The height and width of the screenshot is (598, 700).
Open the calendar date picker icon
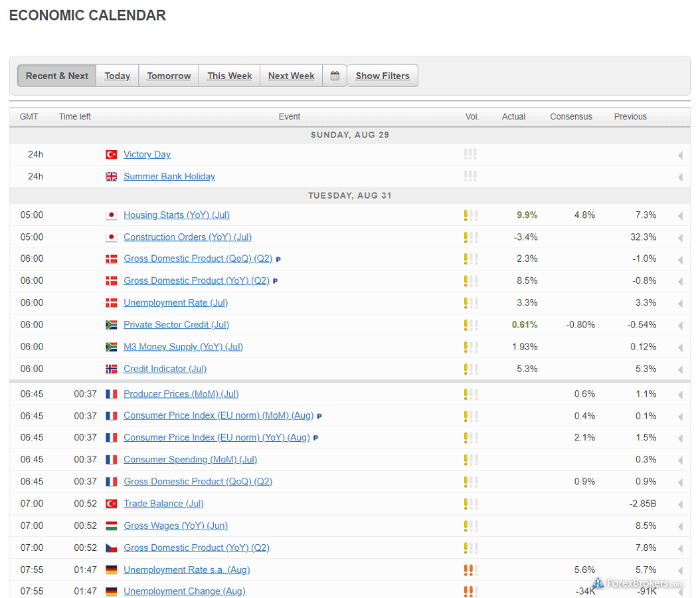coord(335,76)
